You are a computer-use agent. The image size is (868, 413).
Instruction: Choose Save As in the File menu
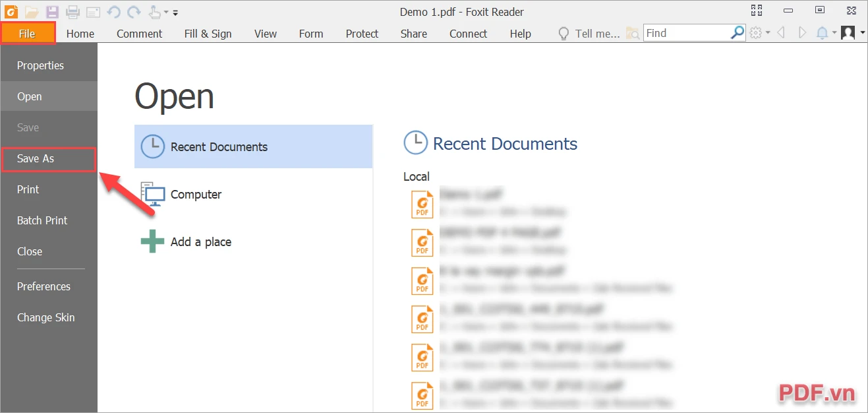point(49,158)
